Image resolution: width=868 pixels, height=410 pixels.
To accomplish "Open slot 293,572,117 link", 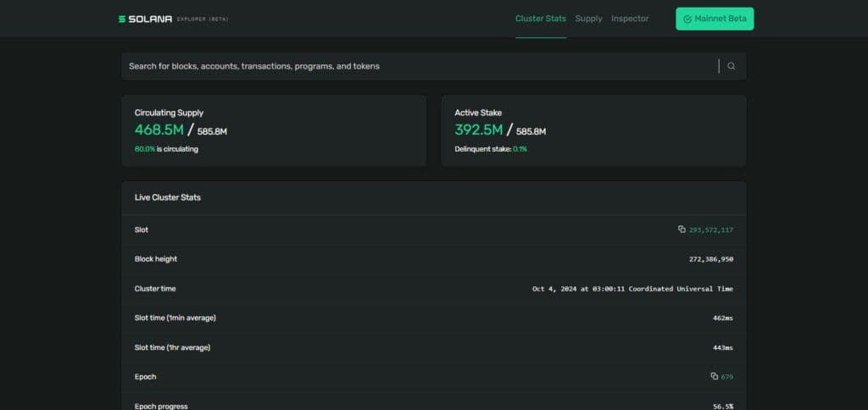I will (711, 230).
